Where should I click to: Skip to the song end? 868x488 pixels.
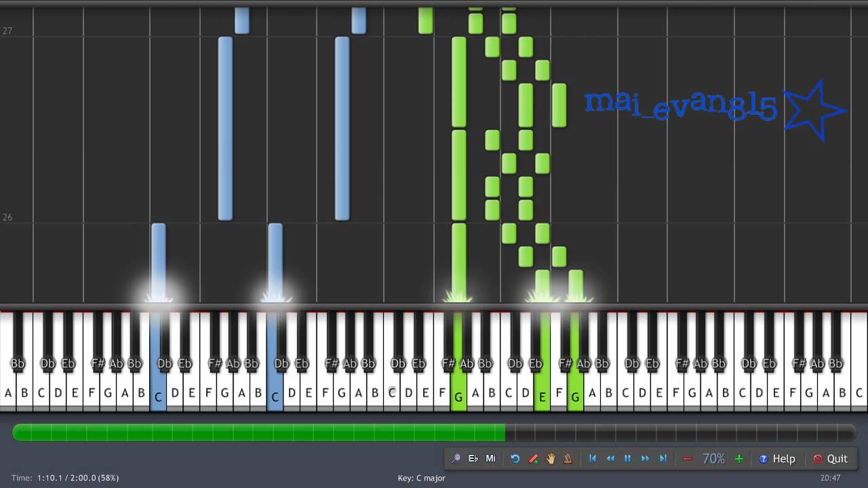(x=663, y=459)
